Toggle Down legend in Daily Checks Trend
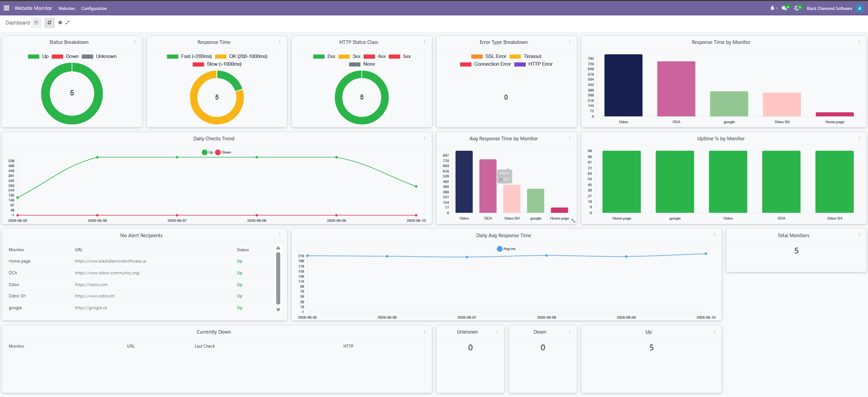This screenshot has width=868, height=397. tap(223, 152)
